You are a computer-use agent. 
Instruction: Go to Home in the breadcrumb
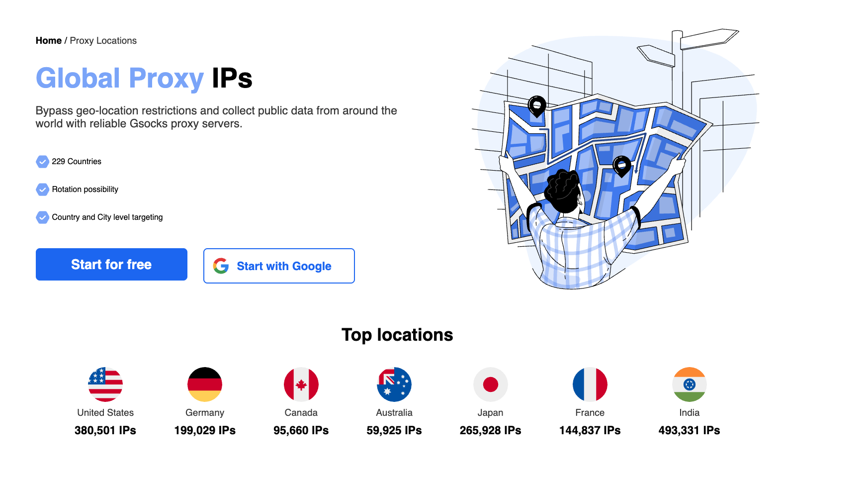[x=49, y=41]
